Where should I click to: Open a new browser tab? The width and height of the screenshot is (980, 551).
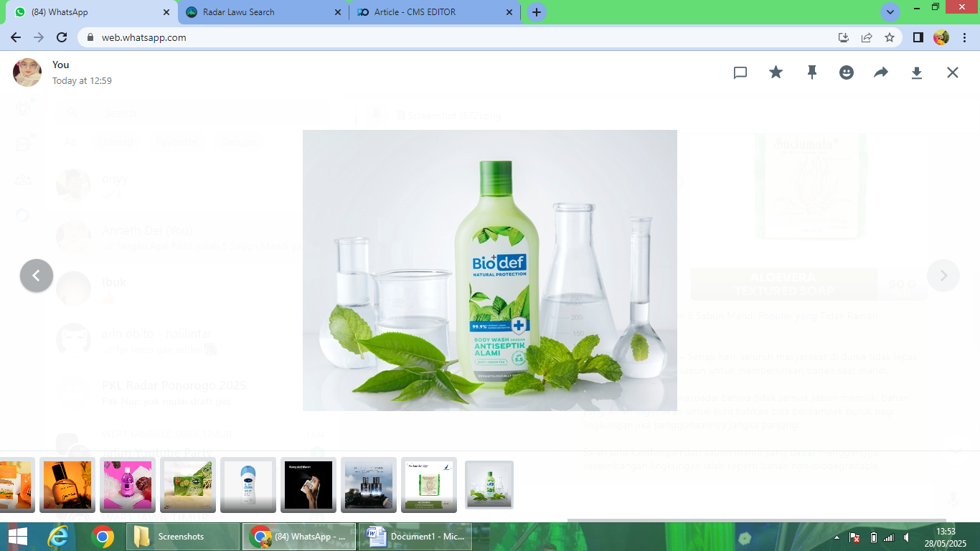coord(536,12)
